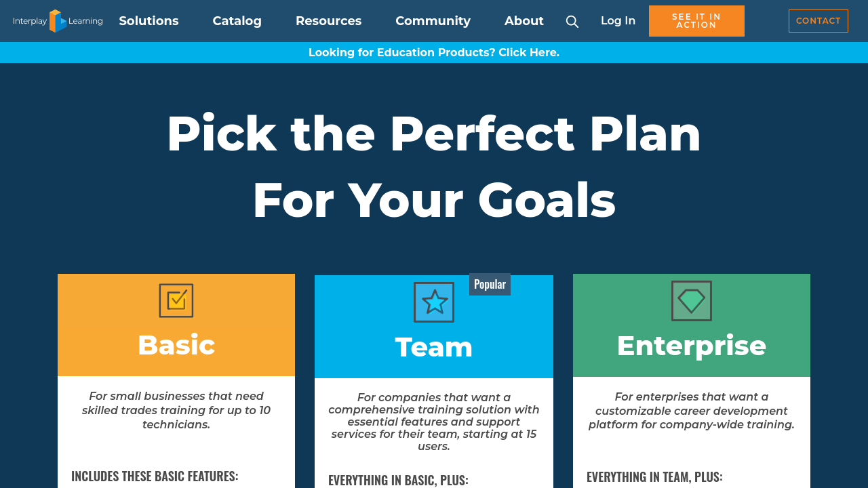This screenshot has width=868, height=488.
Task: Select the Team plan heading
Action: point(434,347)
